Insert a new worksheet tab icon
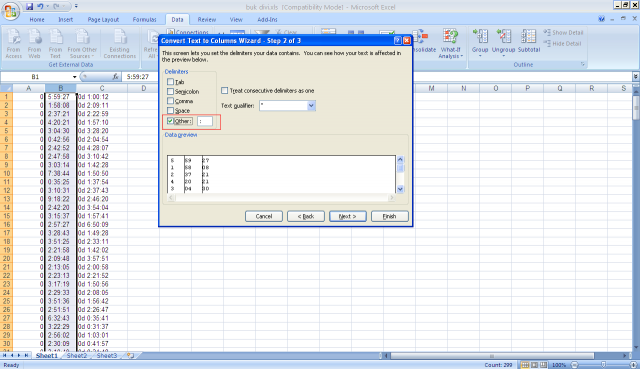 tap(130, 356)
